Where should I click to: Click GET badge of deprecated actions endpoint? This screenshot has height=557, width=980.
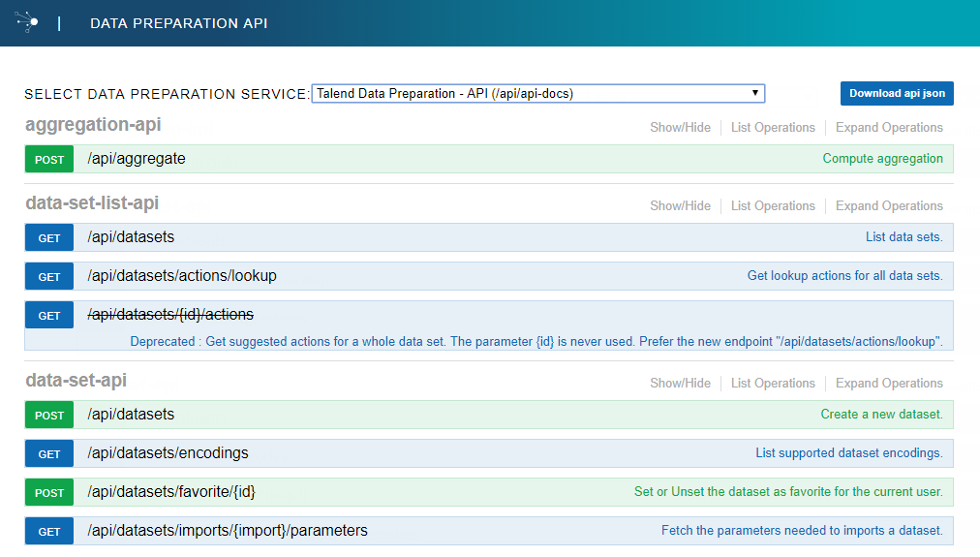[49, 316]
